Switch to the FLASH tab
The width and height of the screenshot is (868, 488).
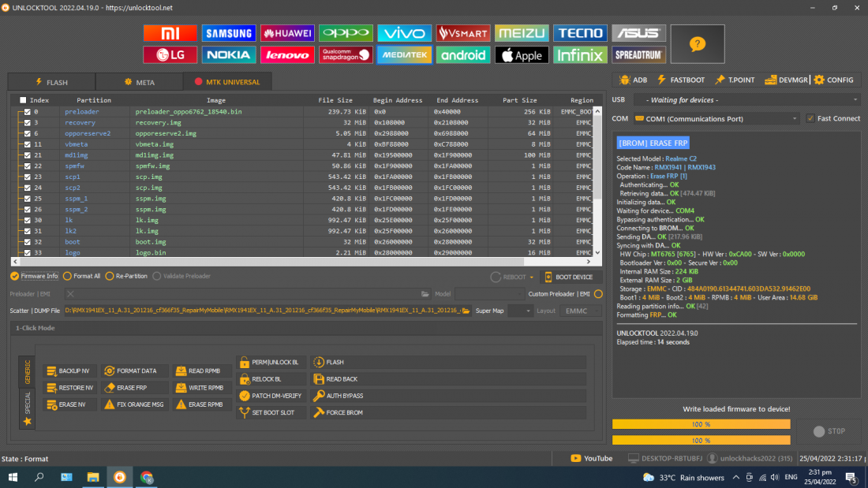[x=51, y=82]
